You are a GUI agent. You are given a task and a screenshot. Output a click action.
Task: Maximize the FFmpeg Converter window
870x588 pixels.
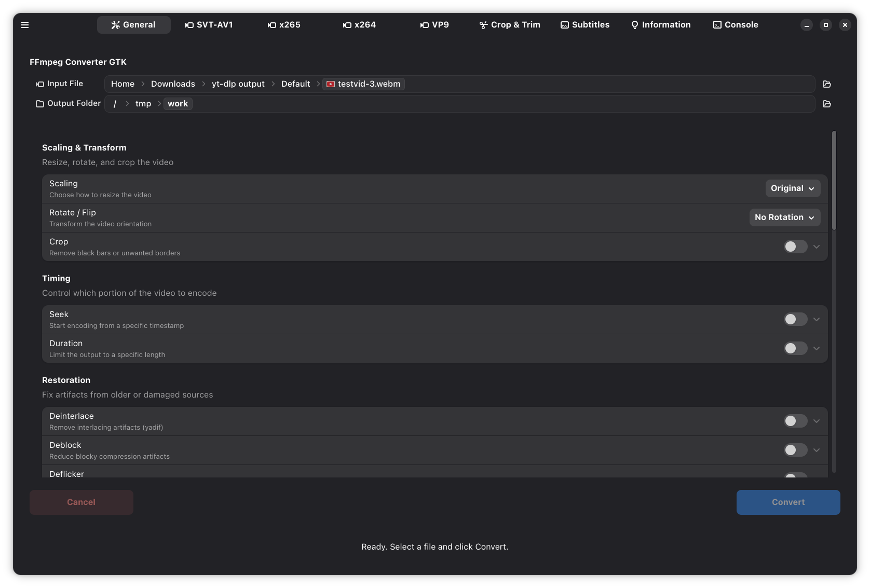pos(826,25)
